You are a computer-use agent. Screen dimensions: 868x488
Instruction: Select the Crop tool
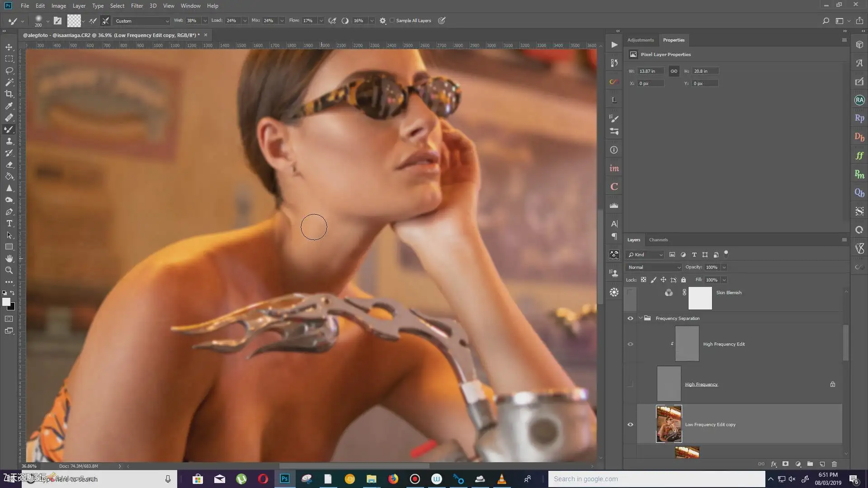[9, 94]
